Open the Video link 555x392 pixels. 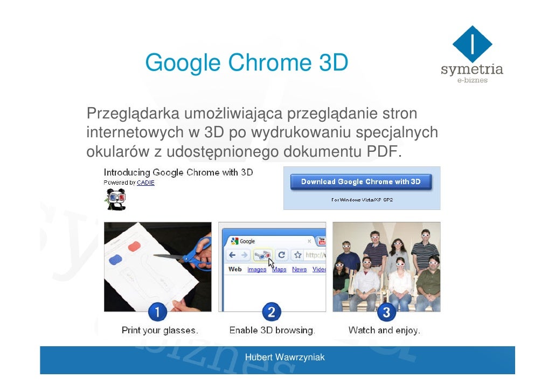click(x=319, y=270)
